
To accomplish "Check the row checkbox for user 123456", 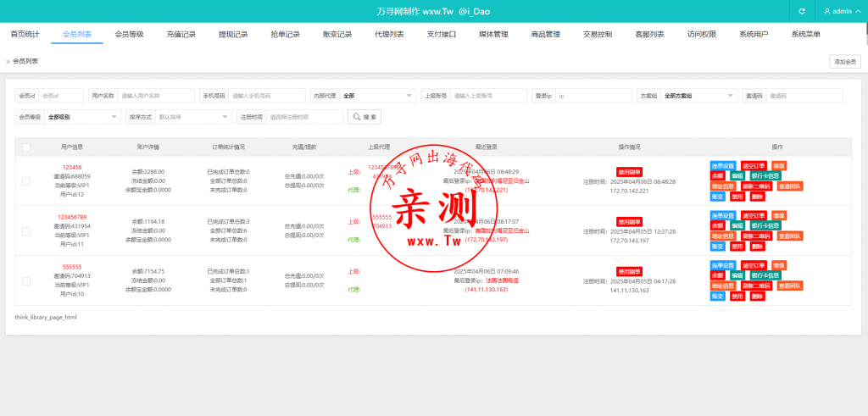I will [x=26, y=181].
